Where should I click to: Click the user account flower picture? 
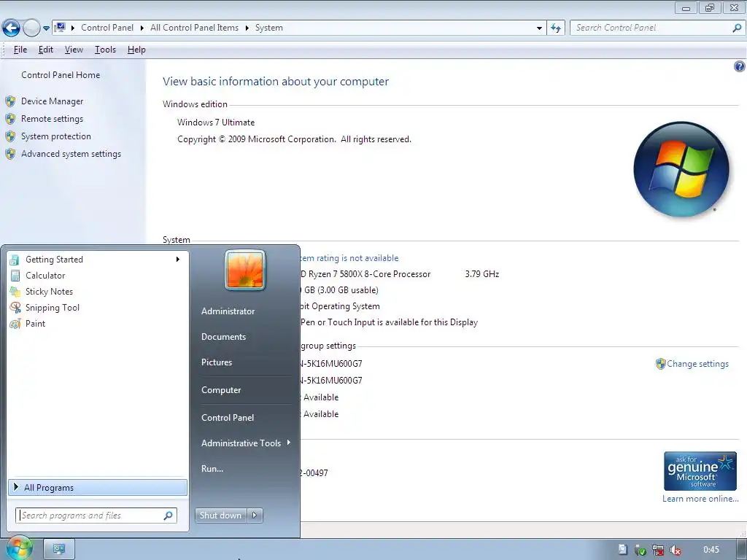click(245, 270)
